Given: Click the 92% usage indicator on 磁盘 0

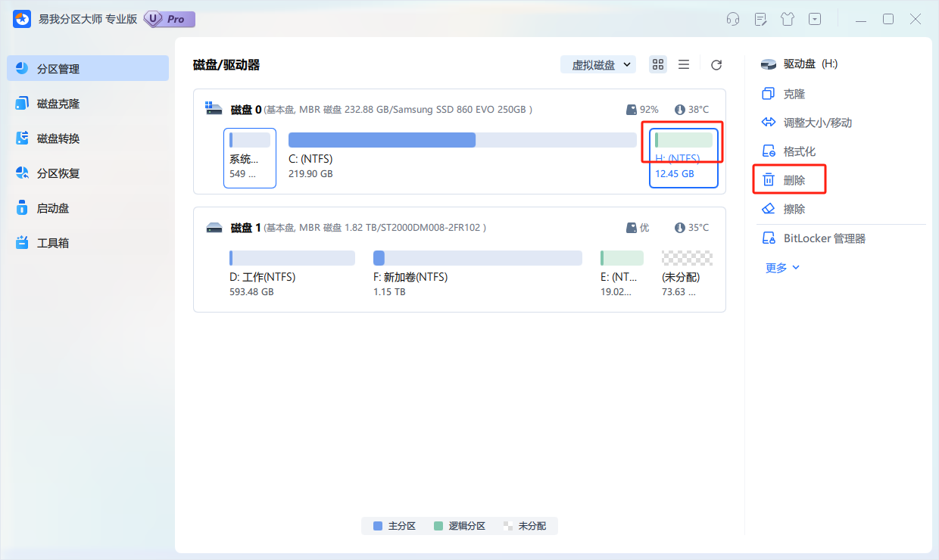Looking at the screenshot, I should 643,109.
